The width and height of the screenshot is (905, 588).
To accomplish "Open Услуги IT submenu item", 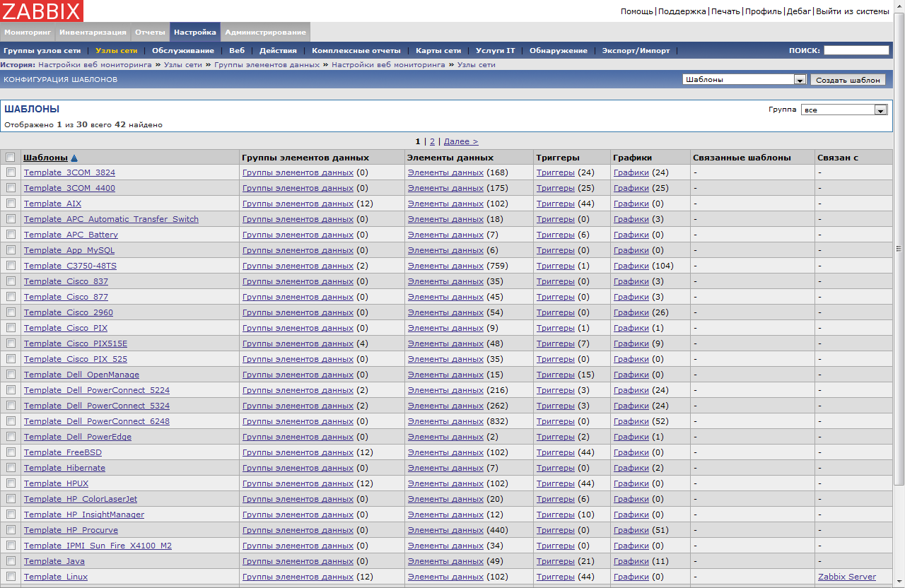I will (x=496, y=51).
